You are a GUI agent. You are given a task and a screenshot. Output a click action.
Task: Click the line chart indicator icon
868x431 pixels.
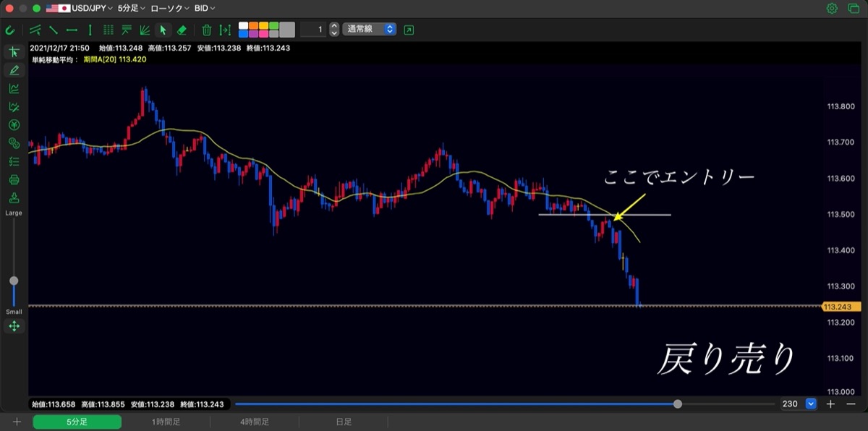point(14,88)
